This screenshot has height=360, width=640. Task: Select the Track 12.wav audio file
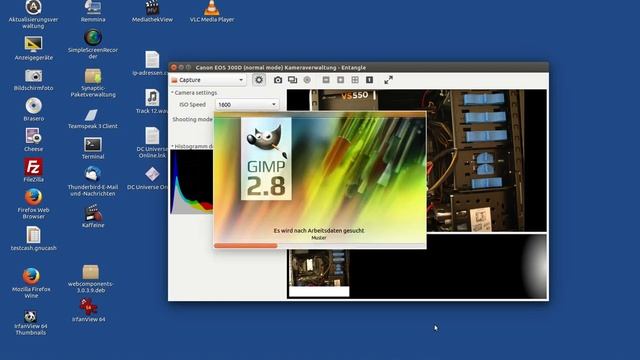pos(152,102)
